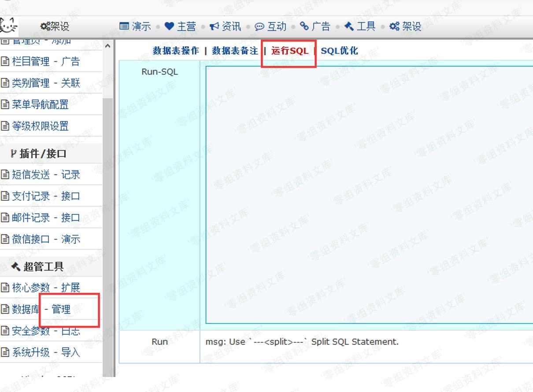Viewport: 533px width, 392px height.
Task: Open the 资讯 megaphone menu
Action: coord(225,26)
